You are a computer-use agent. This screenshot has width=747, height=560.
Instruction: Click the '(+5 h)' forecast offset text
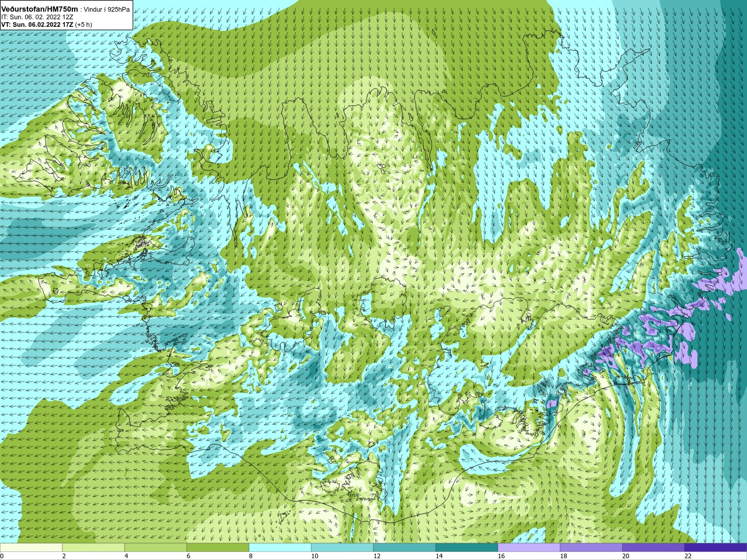83,24
